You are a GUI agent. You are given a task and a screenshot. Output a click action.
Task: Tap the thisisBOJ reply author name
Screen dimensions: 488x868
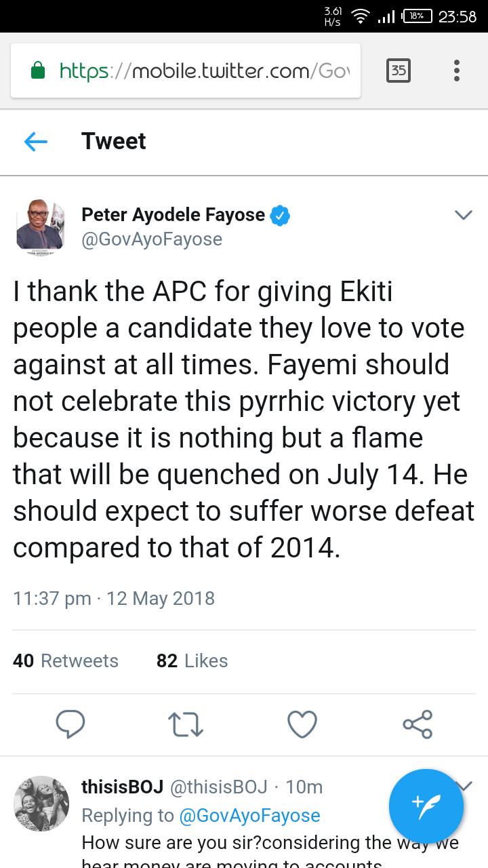tap(122, 787)
